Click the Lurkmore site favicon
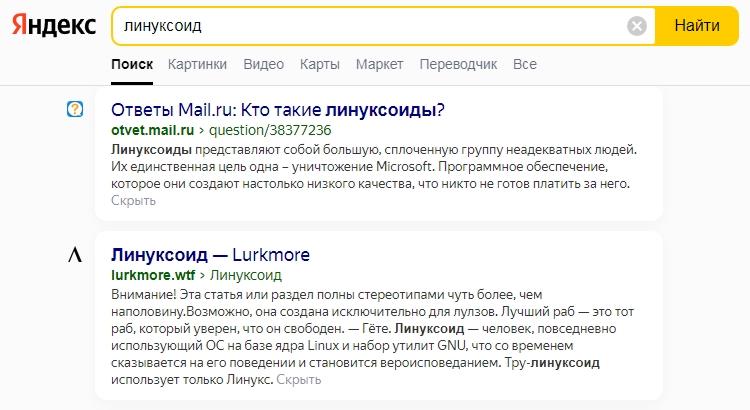Viewport: 750px width, 410px height. point(75,255)
